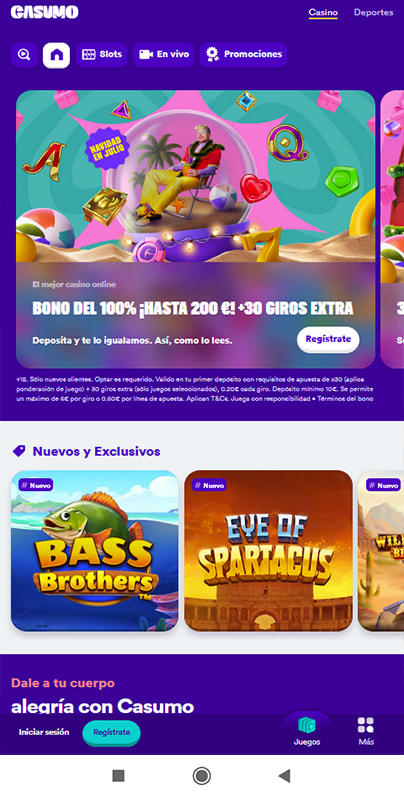Image resolution: width=404 pixels, height=800 pixels.
Task: Open the Slots category
Action: [x=102, y=55]
